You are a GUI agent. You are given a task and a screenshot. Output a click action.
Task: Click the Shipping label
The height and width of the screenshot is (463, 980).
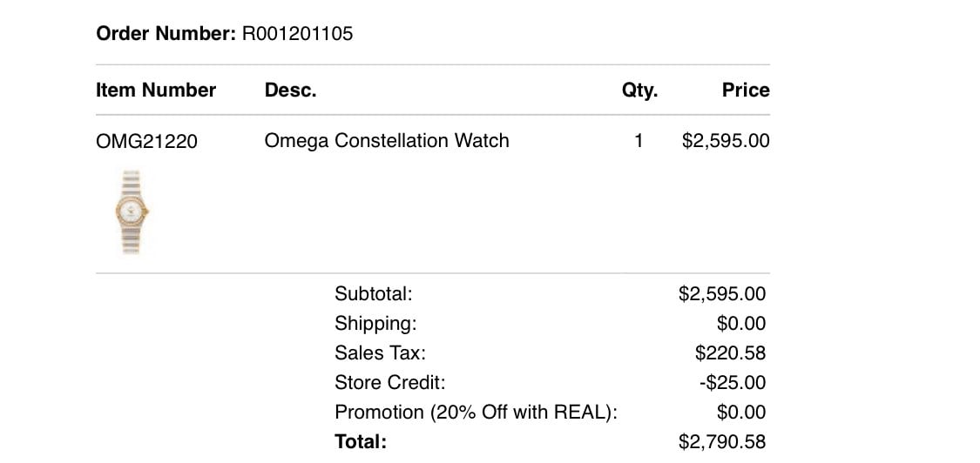[x=375, y=324]
